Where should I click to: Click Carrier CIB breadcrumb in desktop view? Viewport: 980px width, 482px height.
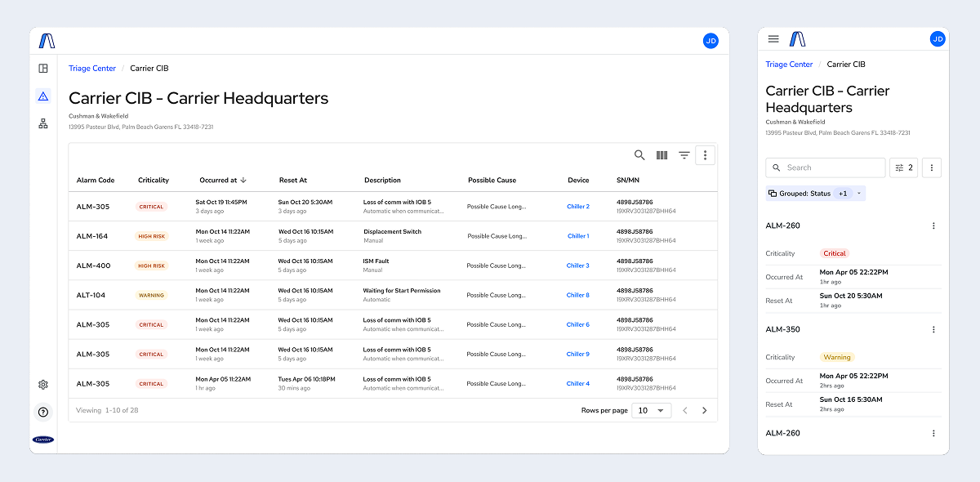tap(149, 69)
